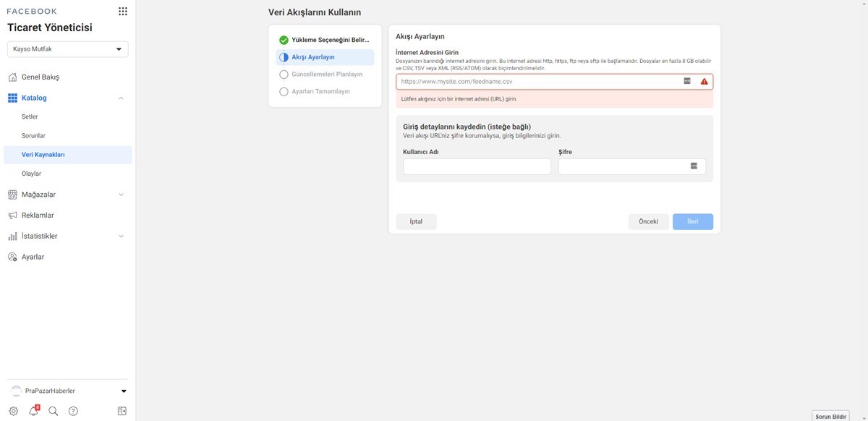The image size is (868, 421).
Task: Click the İleri button
Action: pyautogui.click(x=693, y=221)
